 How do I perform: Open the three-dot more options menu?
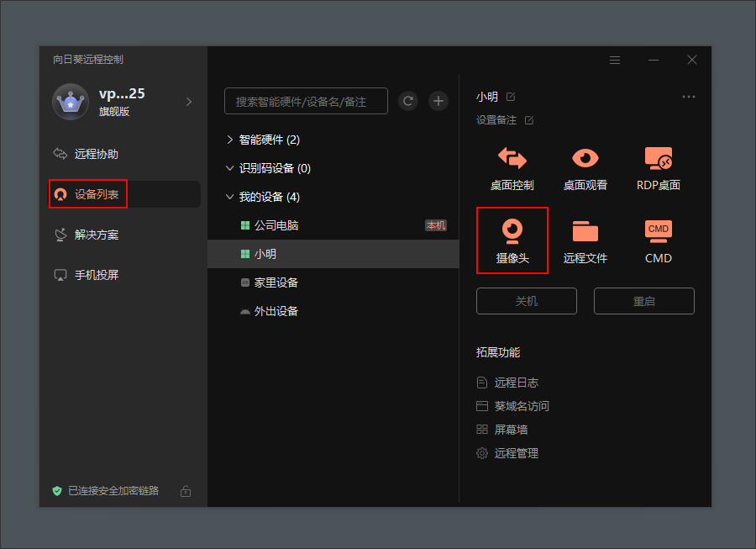pos(689,97)
